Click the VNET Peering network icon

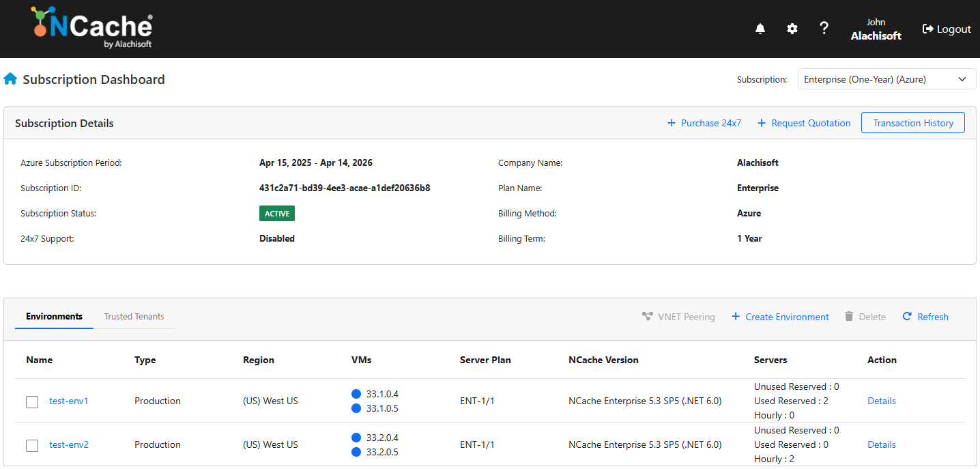click(648, 317)
